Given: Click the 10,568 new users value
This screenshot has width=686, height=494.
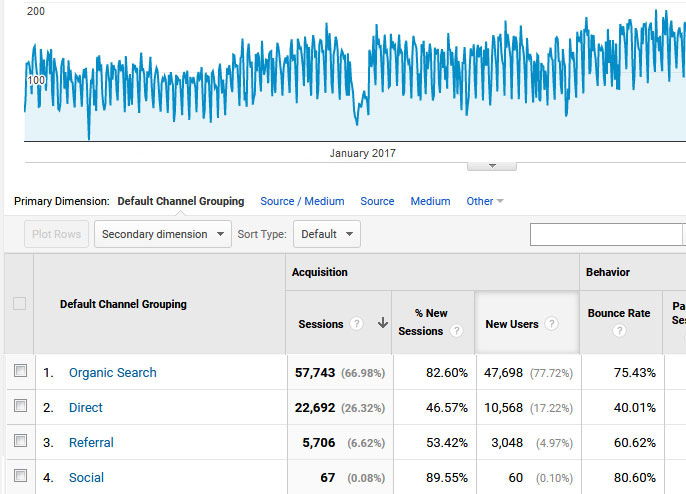Looking at the screenshot, I should tap(503, 408).
